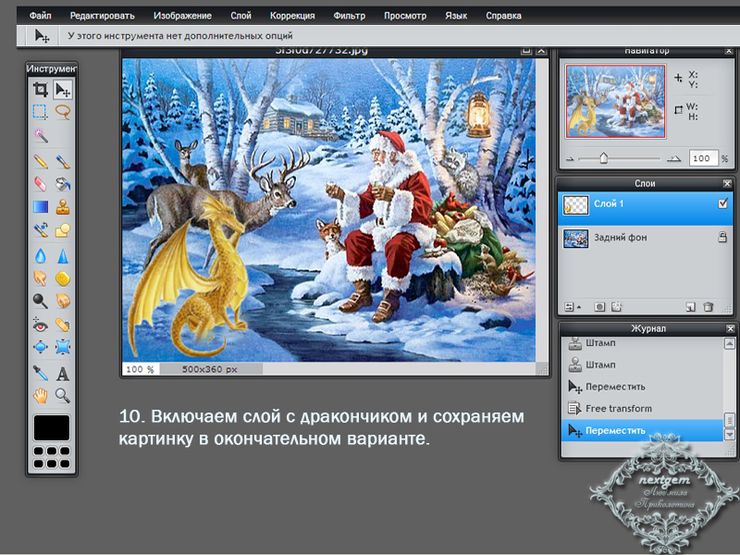Select the Dodge tool
The image size is (740, 555).
point(40,301)
